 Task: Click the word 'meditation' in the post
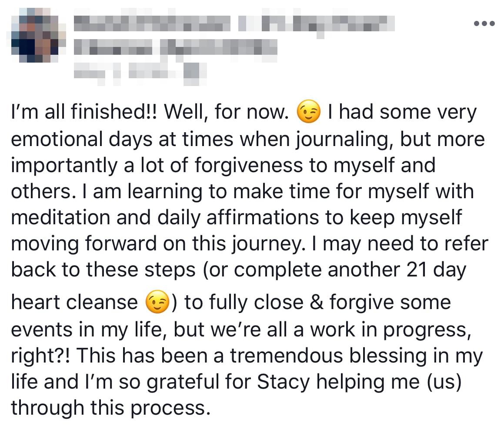(61, 217)
